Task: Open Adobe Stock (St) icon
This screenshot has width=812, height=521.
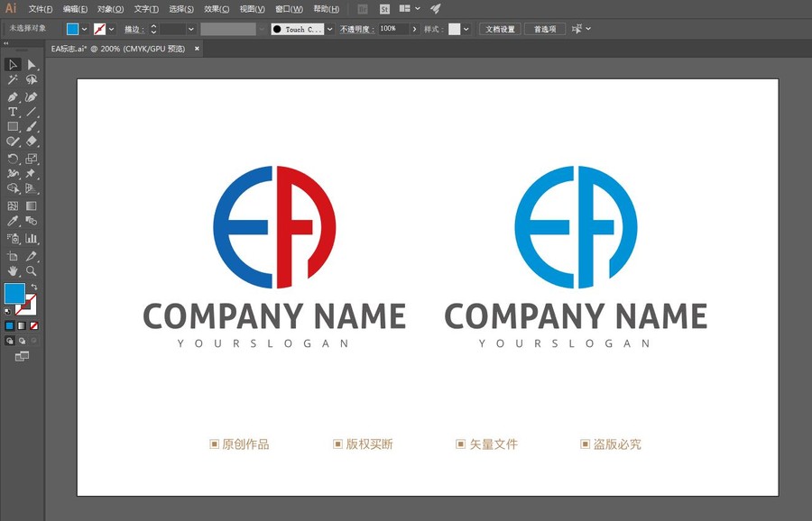Action: coord(384,9)
